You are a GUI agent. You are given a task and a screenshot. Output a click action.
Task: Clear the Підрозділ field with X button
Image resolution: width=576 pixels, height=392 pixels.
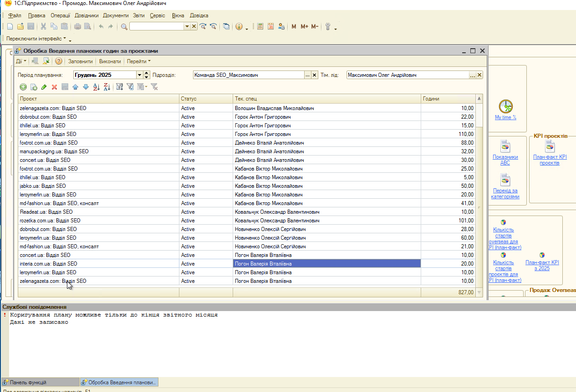coord(314,75)
